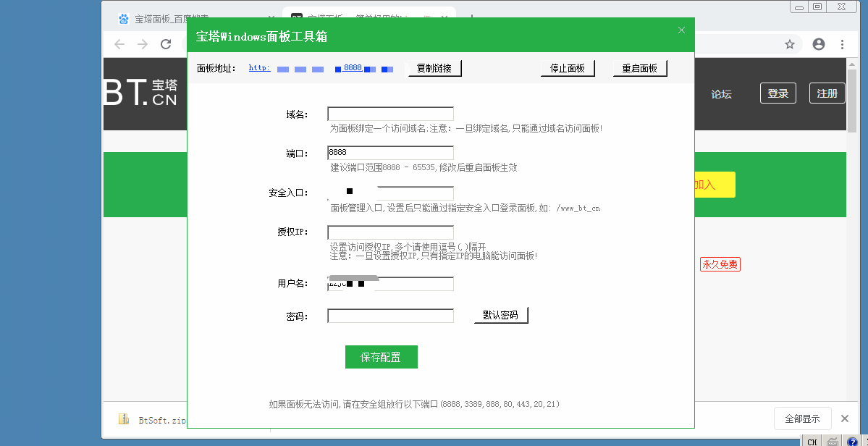The width and height of the screenshot is (868, 446).
Task: Close the 宝塔面板_百度搜索 tab
Action: click(x=271, y=19)
